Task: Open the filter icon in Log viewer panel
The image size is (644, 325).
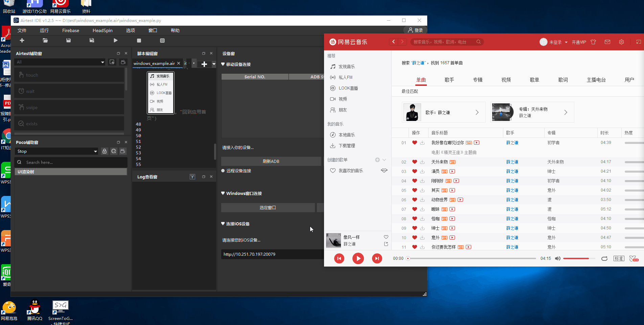Action: (x=192, y=177)
